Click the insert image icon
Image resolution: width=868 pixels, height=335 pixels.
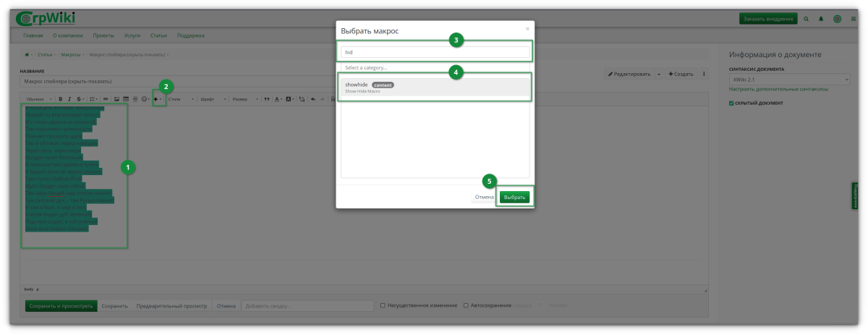(116, 99)
